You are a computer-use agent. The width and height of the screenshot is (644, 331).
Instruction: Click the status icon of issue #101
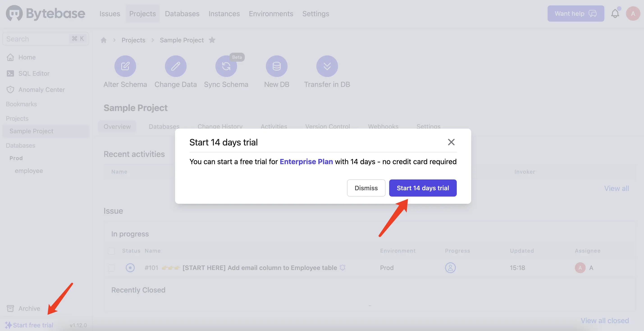click(x=130, y=268)
